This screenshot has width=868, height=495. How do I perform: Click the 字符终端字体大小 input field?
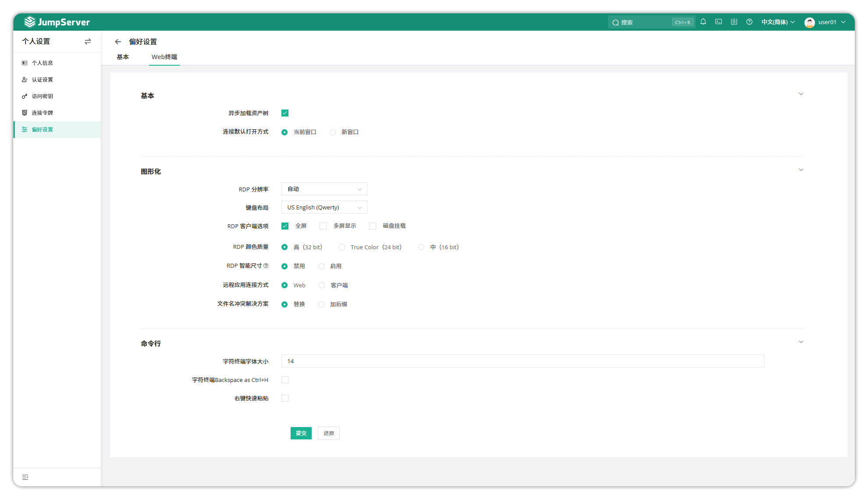pyautogui.click(x=523, y=361)
